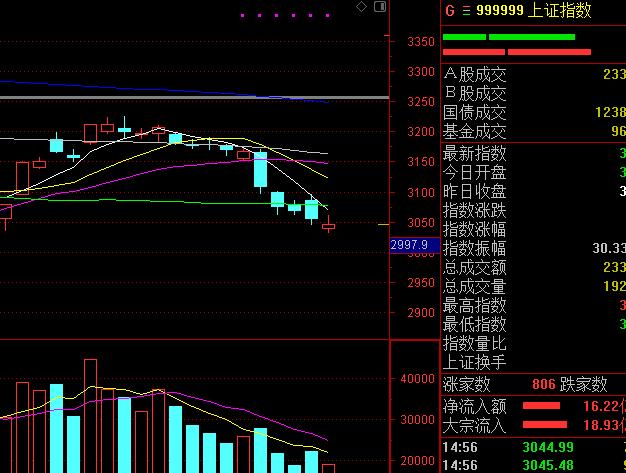Select the tick row showing 3044.99
Image resolution: width=626 pixels, height=473 pixels.
click(x=534, y=447)
